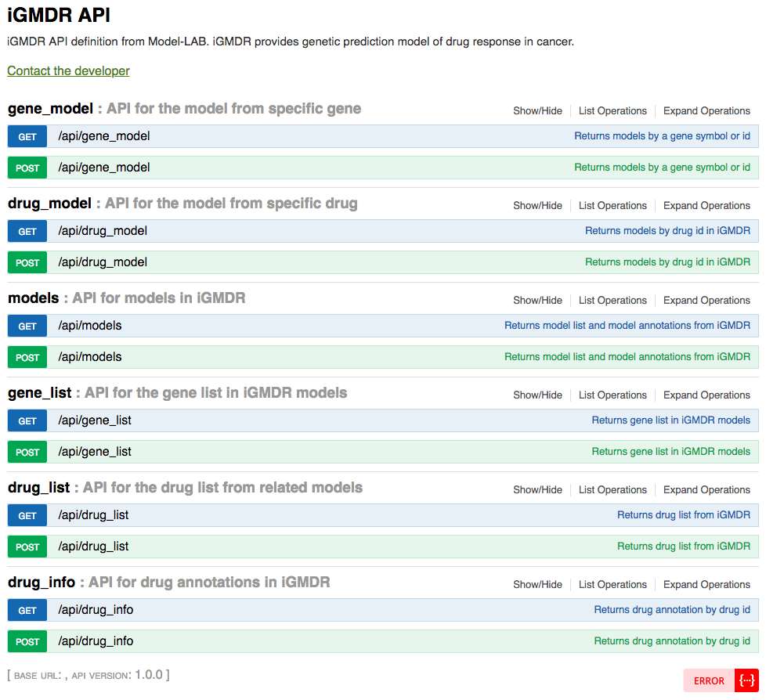Toggle Show/Hide for gene_model section
This screenshot has width=766, height=700.
coord(537,111)
